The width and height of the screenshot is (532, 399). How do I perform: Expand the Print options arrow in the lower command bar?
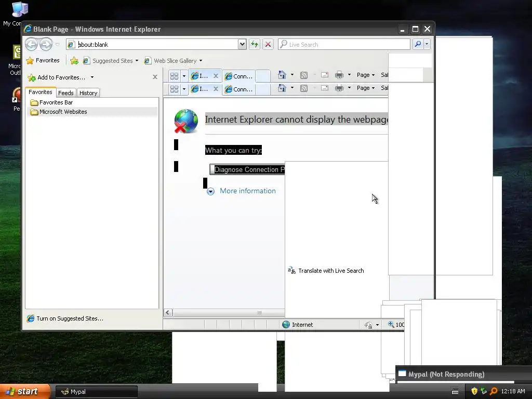[x=349, y=88]
